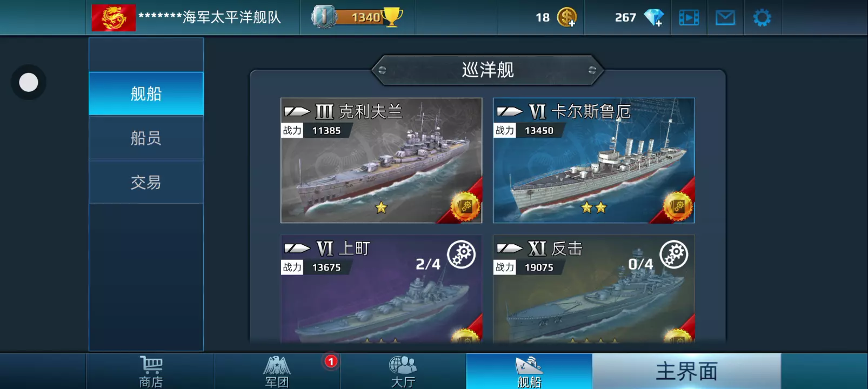
Task: Select the 克利夫兰 cruiser card
Action: 381,160
